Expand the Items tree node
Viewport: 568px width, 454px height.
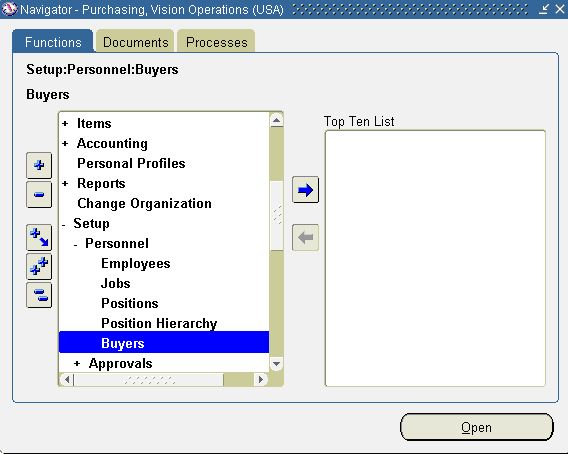[65, 124]
